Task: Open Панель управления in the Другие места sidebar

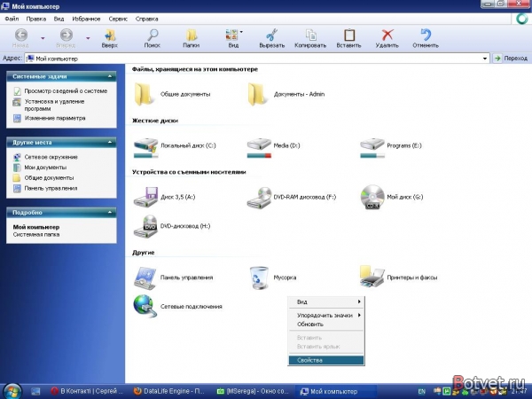Action: (x=51, y=188)
